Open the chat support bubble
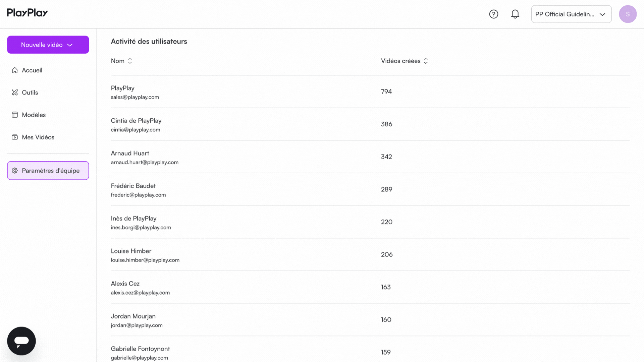 click(21, 341)
